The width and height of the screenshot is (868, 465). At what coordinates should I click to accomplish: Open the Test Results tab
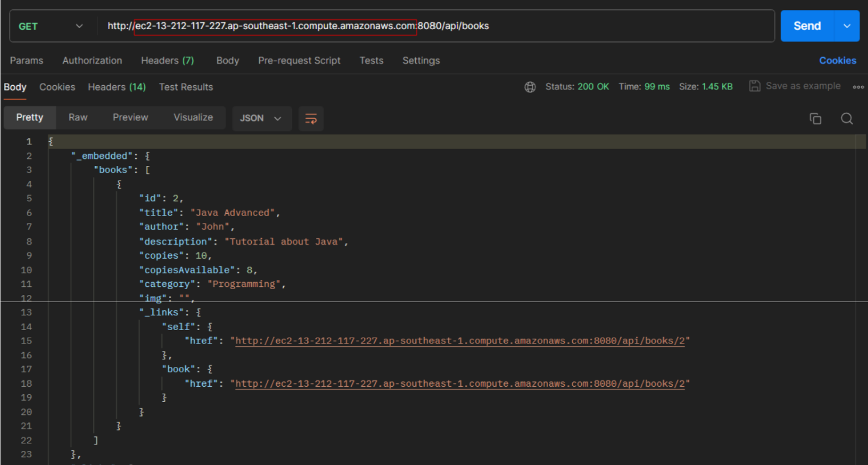click(x=186, y=87)
